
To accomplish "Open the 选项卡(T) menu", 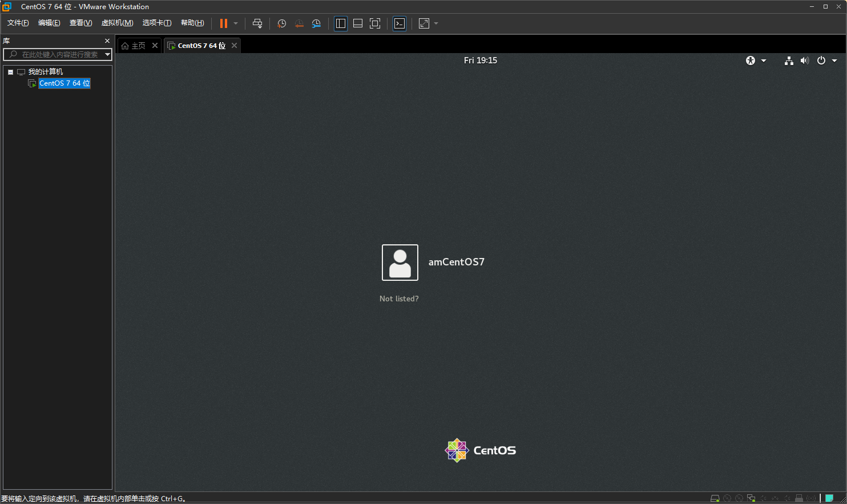I will click(157, 23).
